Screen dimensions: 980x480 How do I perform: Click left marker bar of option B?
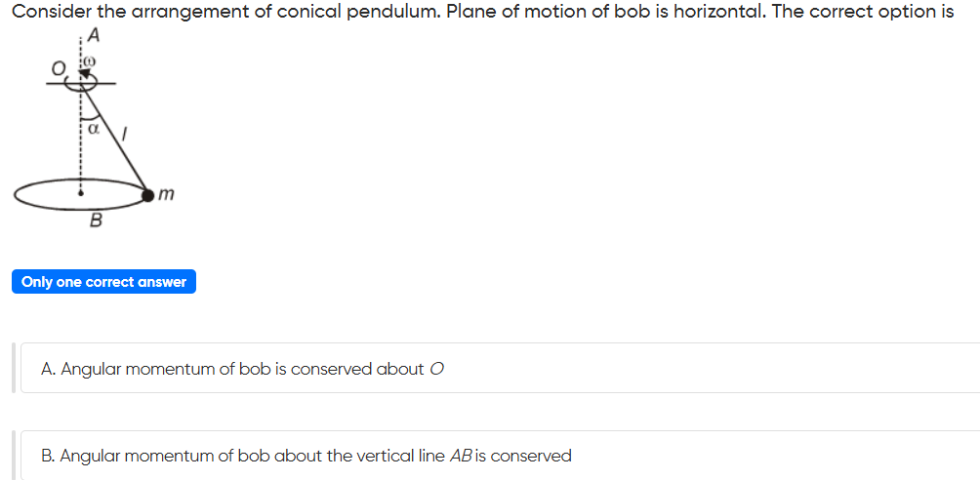pos(14,455)
